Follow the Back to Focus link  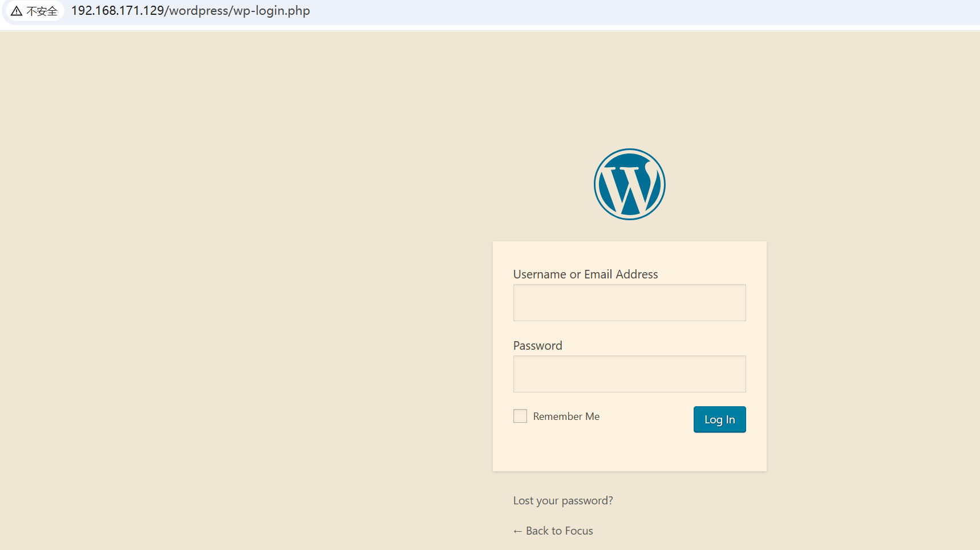coord(559,531)
